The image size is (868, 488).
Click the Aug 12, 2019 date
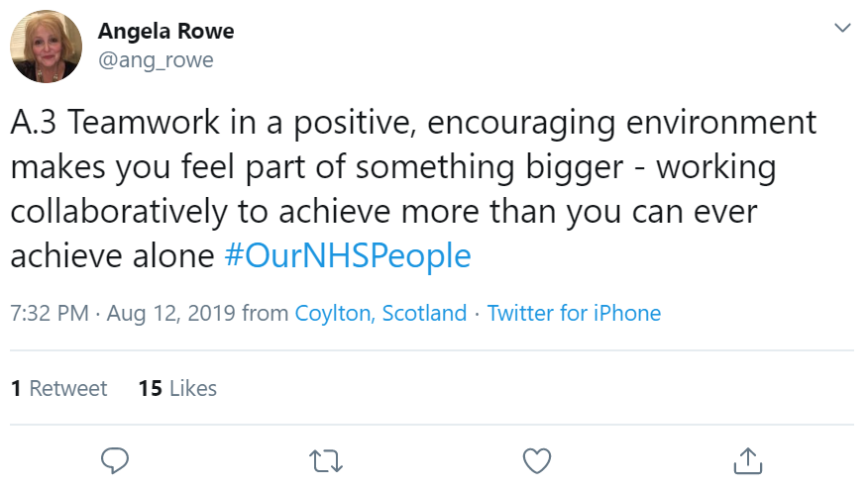click(170, 314)
